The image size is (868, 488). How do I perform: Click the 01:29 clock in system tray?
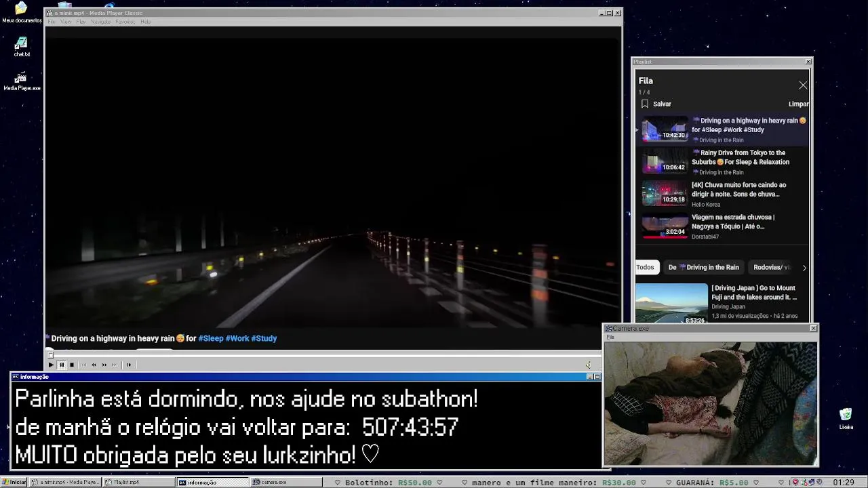[x=844, y=483]
